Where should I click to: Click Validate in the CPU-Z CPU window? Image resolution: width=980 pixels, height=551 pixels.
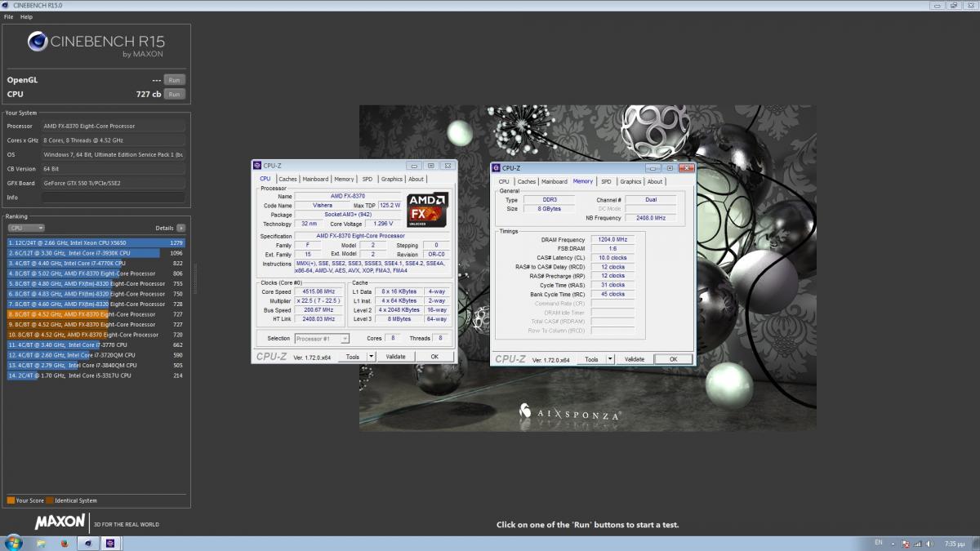click(395, 357)
